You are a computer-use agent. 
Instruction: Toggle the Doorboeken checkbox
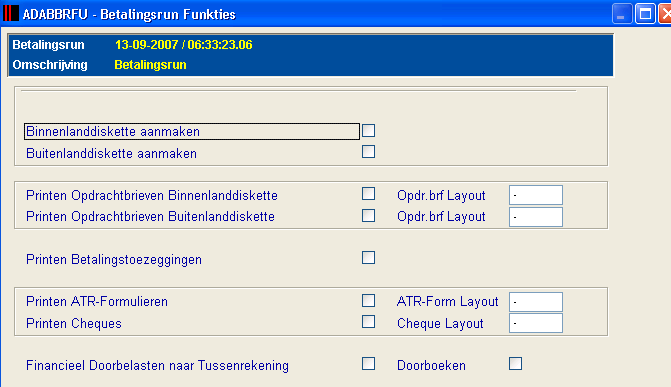click(x=516, y=364)
